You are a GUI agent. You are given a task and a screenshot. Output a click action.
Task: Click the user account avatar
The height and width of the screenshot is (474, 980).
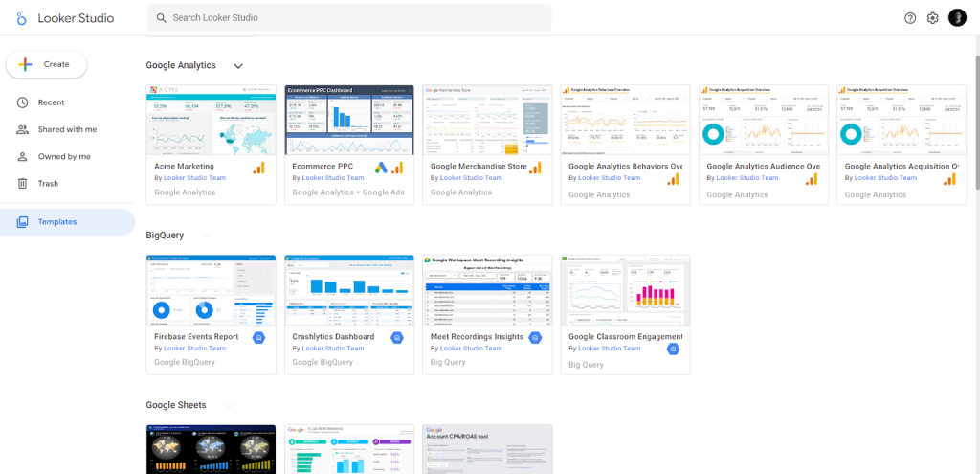click(957, 18)
